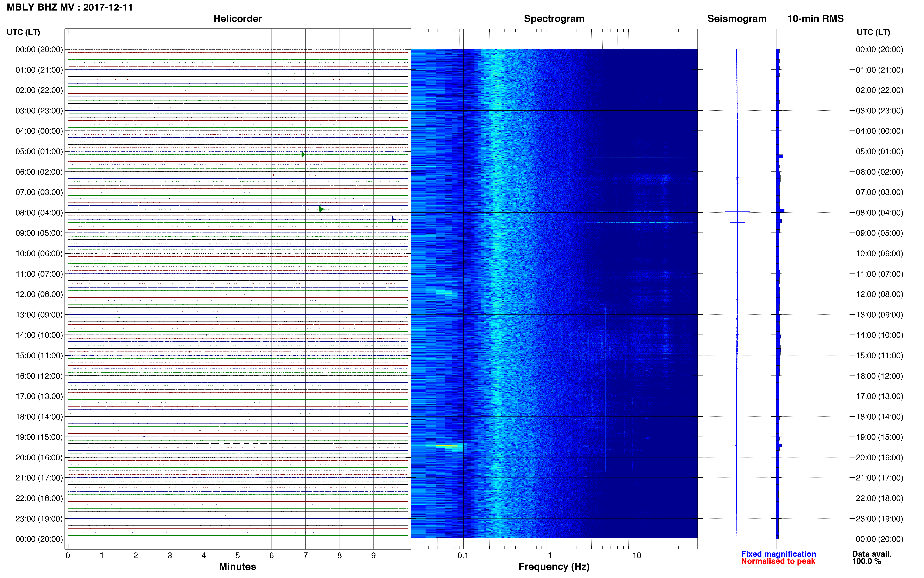Screen dimensions: 924x578
Task: Click the widest seismogram spike just before 08:00
Action: tap(738, 211)
